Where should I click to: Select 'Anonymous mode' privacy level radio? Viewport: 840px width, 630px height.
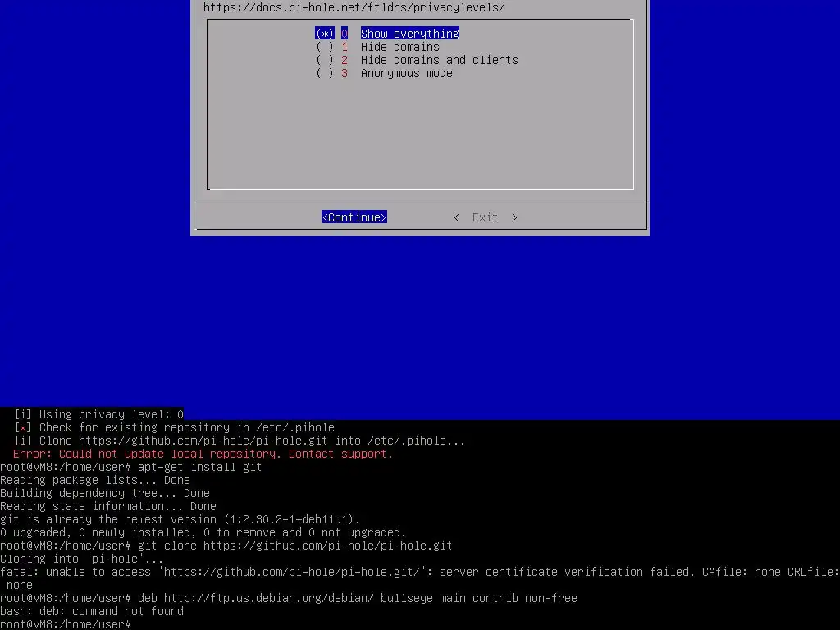pyautogui.click(x=384, y=73)
